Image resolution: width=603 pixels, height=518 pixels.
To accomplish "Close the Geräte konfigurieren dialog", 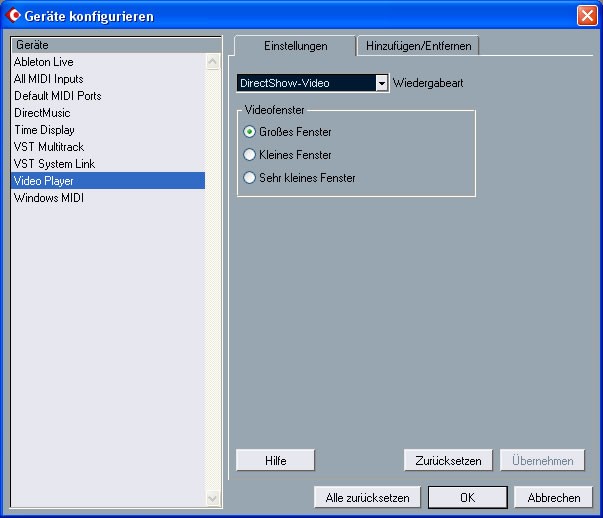I will click(x=587, y=16).
